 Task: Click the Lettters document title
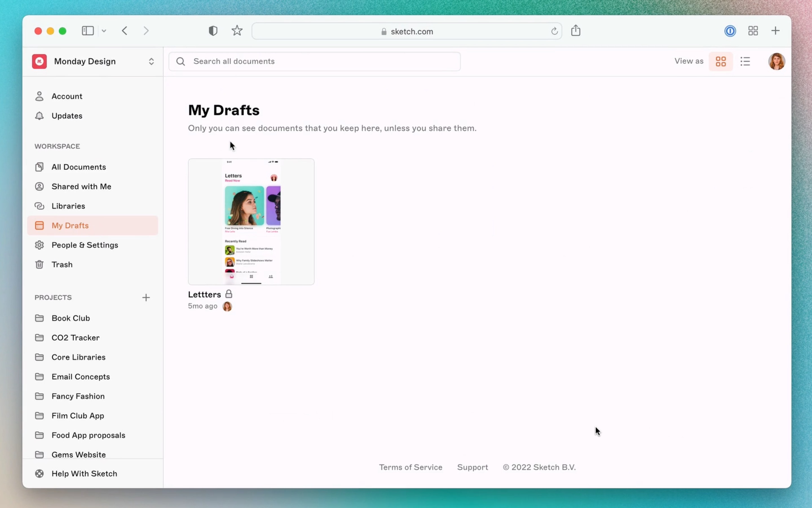[204, 295]
